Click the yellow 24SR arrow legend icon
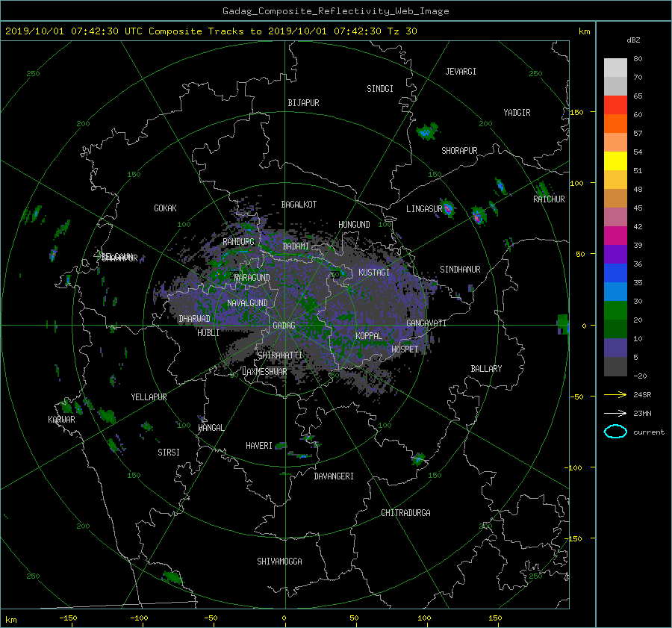Viewport: 672px width, 628px height. (x=615, y=394)
